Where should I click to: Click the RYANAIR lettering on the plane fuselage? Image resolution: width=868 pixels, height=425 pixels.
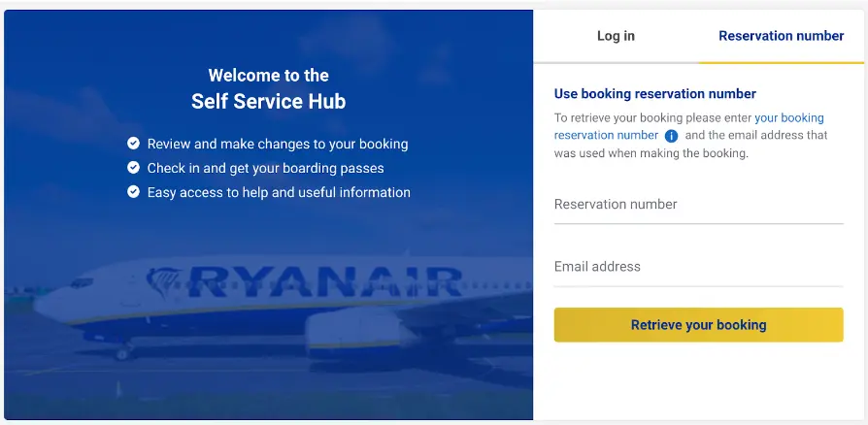[x=325, y=281]
